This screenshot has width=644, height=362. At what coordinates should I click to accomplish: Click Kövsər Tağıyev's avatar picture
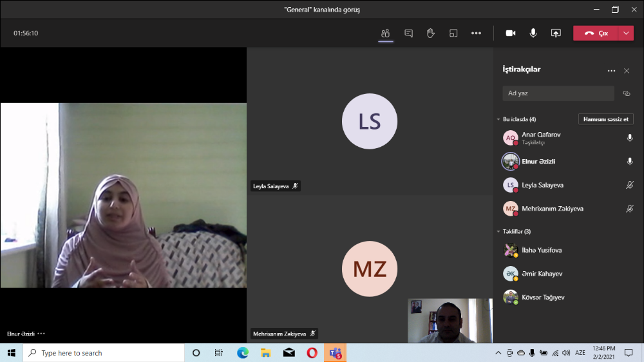(x=511, y=297)
